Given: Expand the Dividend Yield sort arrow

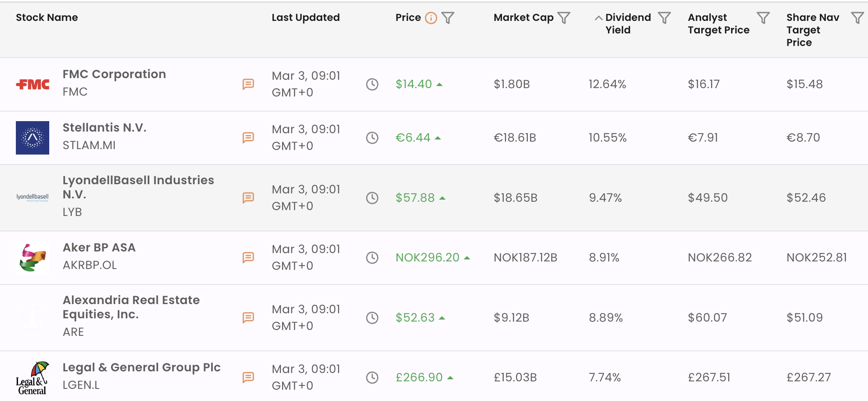Looking at the screenshot, I should tap(598, 18).
